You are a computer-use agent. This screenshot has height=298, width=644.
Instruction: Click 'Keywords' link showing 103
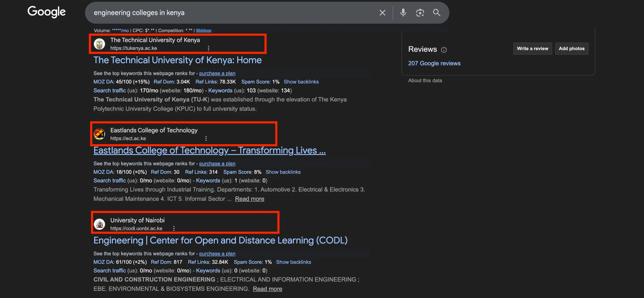pos(220,91)
